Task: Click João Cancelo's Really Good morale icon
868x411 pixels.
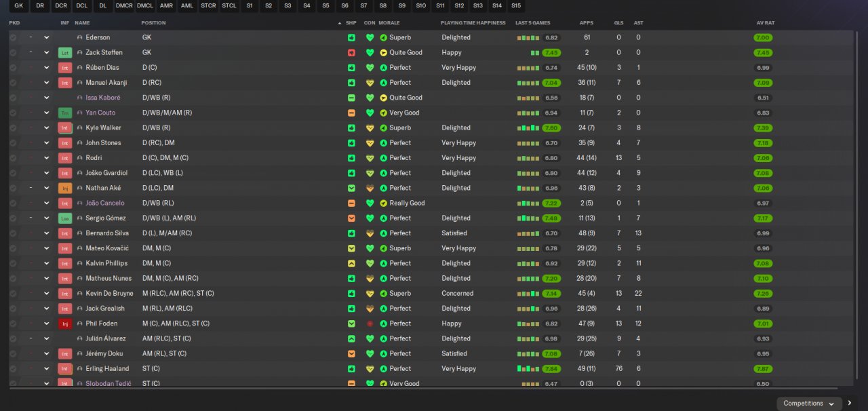Action: (x=383, y=203)
